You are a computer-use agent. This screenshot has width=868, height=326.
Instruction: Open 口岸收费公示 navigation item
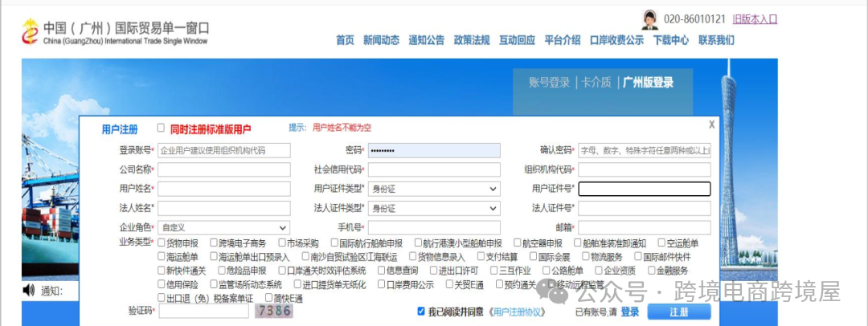(616, 40)
